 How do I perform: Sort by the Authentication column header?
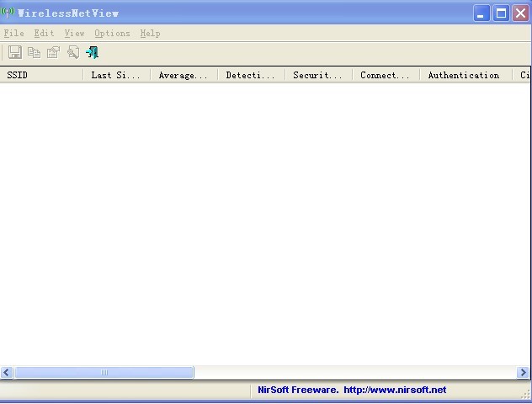[465, 75]
